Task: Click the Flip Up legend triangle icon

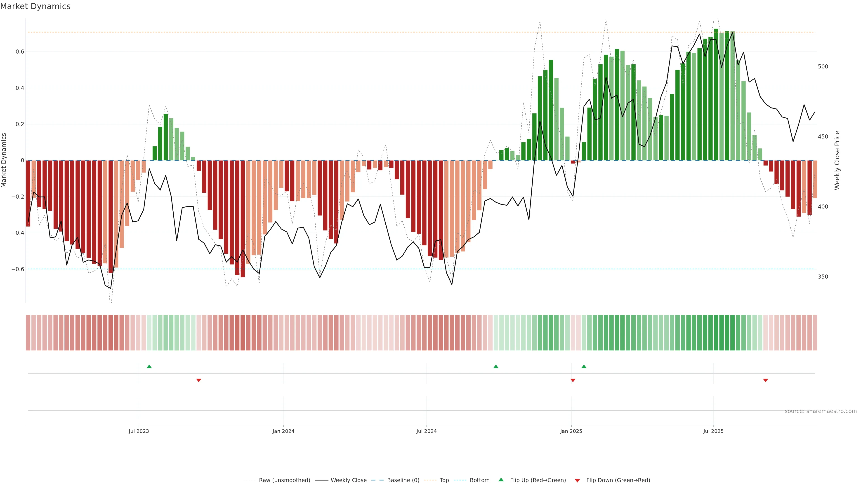Action: coord(501,480)
